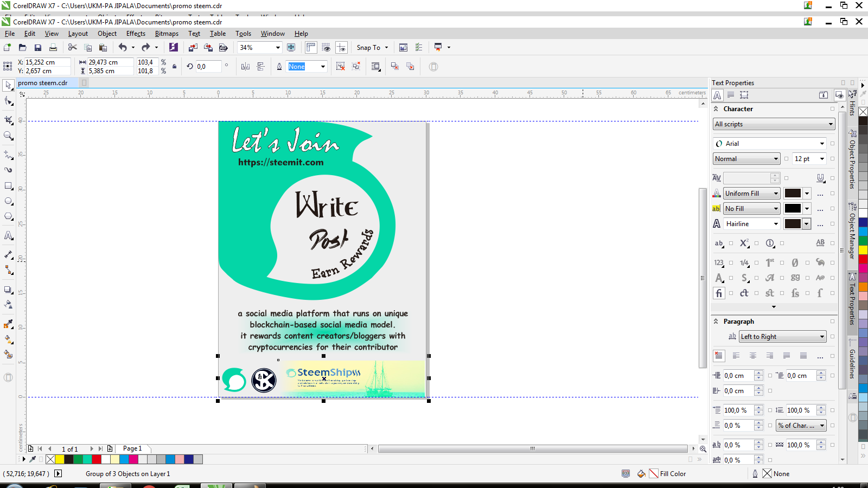Toggle the square beside the Arial font box

point(832,144)
